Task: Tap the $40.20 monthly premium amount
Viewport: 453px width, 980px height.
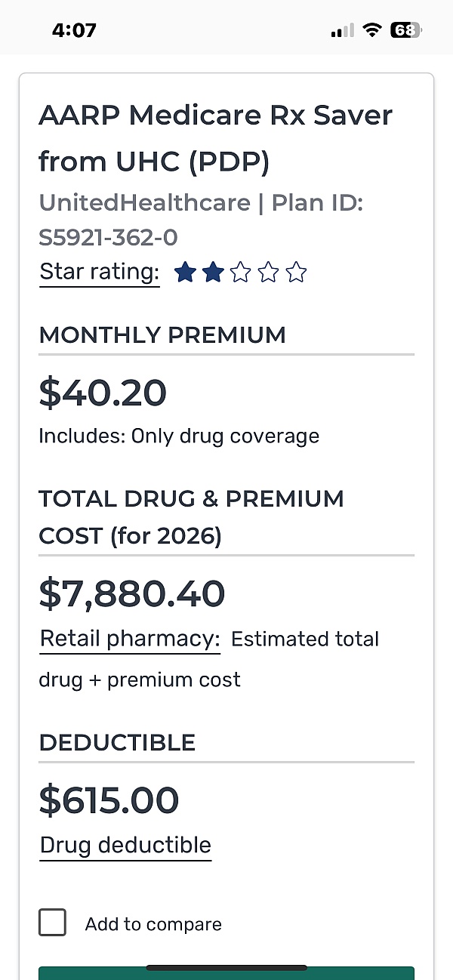Action: pos(103,393)
